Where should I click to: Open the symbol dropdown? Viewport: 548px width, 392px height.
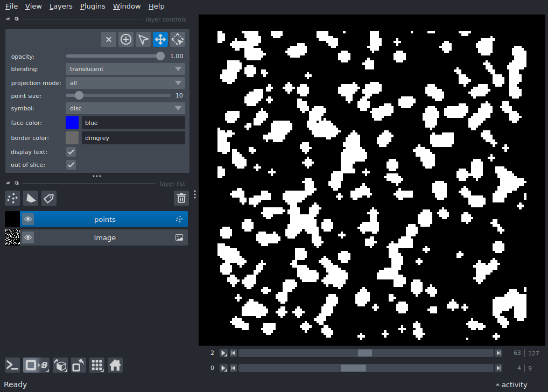click(125, 108)
